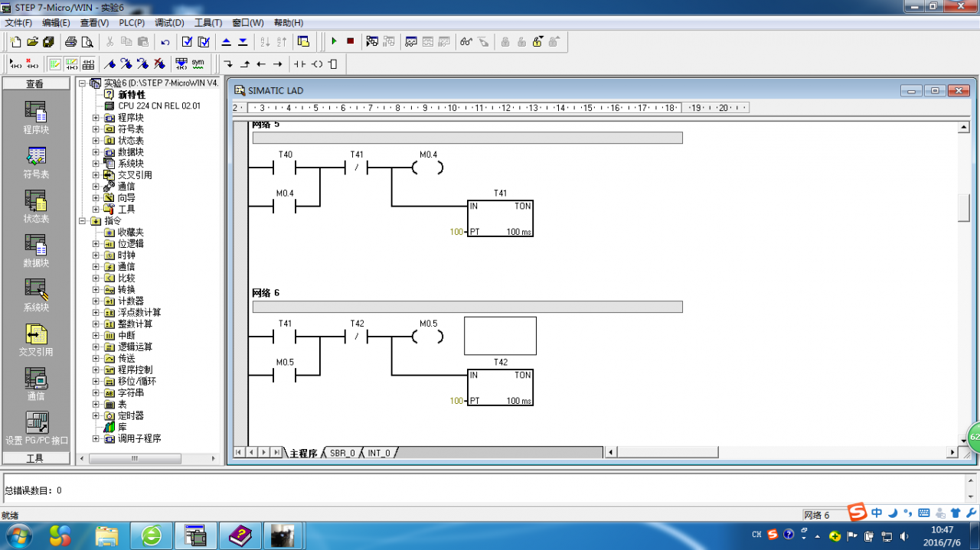Screen dimensions: 980x550
Task: Insert a contact from the toolbar
Action: click(300, 63)
